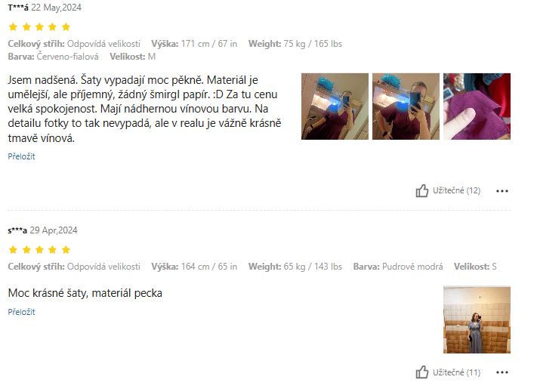Click Užitečné (12) helpful label
The height and width of the screenshot is (392, 534).
pyautogui.click(x=456, y=190)
